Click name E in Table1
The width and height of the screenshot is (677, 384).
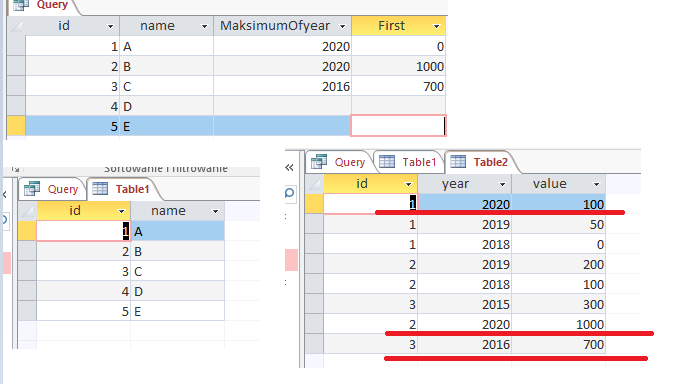[177, 311]
